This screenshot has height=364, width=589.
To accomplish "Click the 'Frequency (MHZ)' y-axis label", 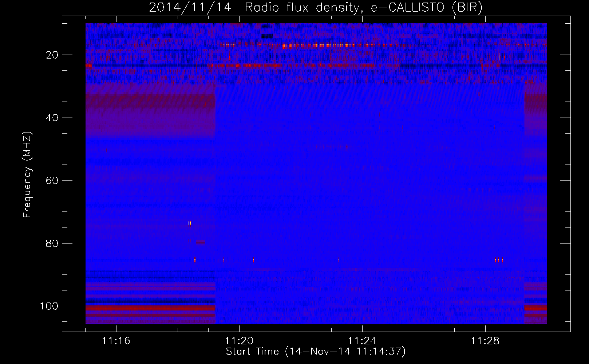I will (27, 175).
